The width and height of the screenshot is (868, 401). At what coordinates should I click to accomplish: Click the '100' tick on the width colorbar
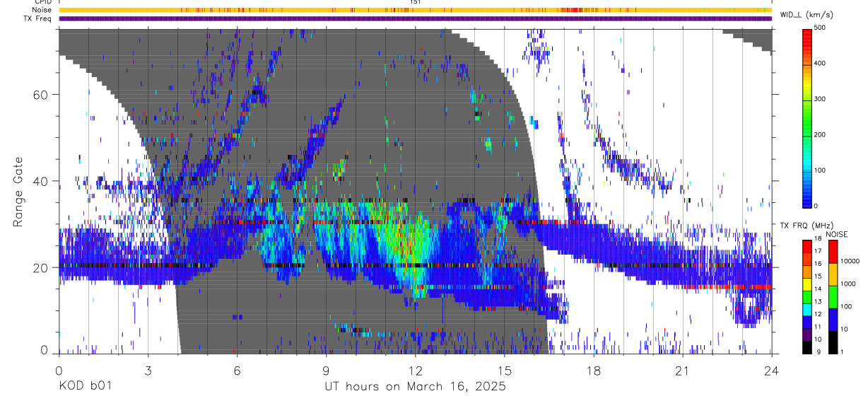pos(821,170)
